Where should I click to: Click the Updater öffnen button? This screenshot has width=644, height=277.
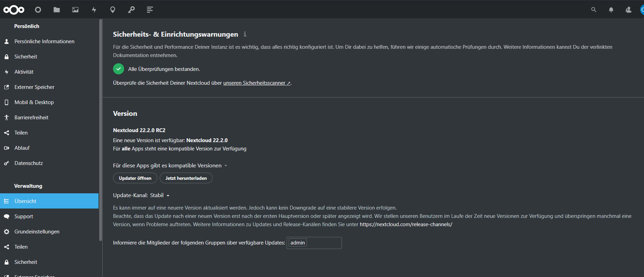tap(135, 178)
